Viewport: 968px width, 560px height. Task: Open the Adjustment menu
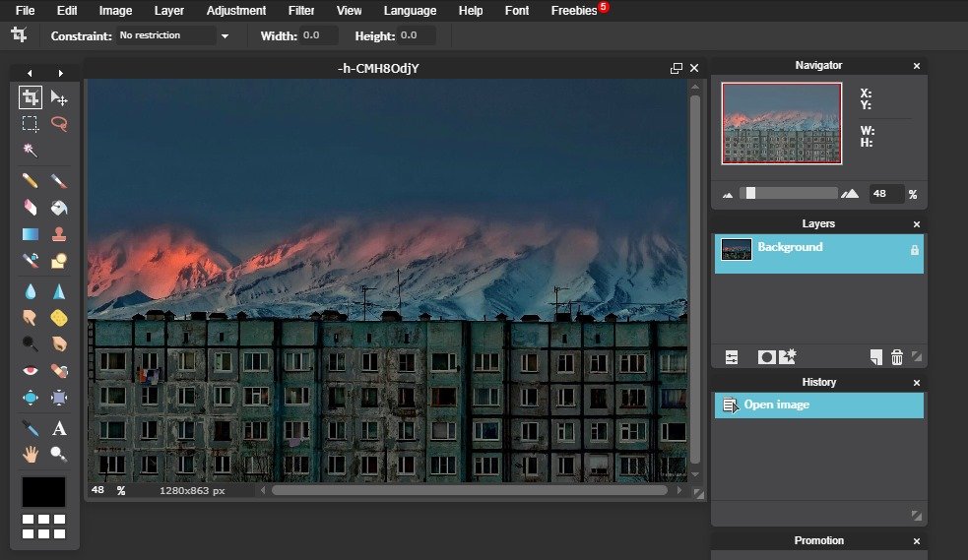235,11
